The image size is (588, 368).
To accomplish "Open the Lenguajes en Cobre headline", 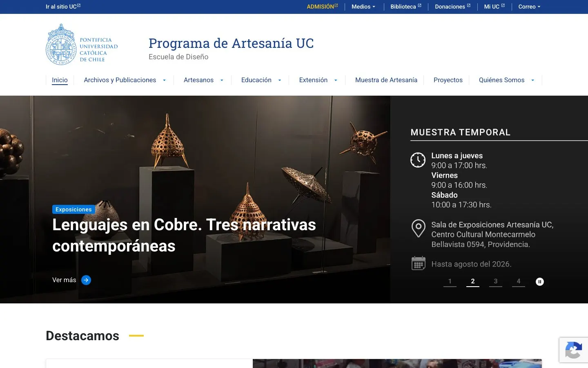I will point(184,235).
